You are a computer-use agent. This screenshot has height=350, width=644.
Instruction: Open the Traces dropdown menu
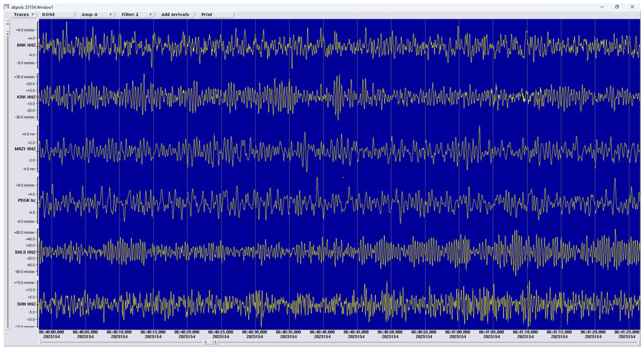(x=23, y=15)
